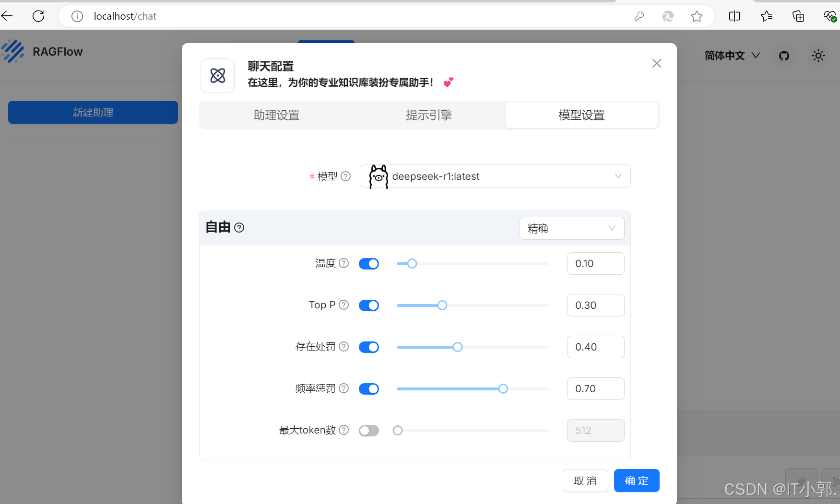Switch to the 提示引擎 tab
Screen dimensions: 840x504
coord(429,115)
